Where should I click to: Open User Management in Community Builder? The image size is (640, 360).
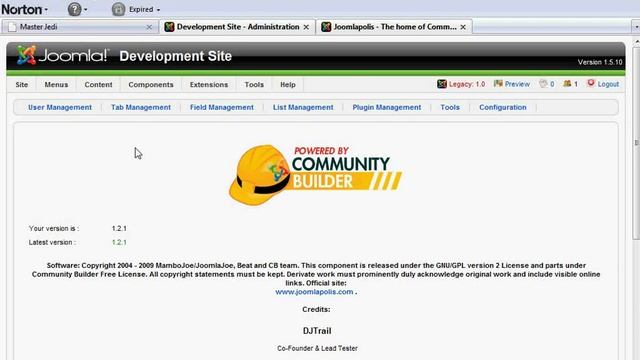pos(60,107)
